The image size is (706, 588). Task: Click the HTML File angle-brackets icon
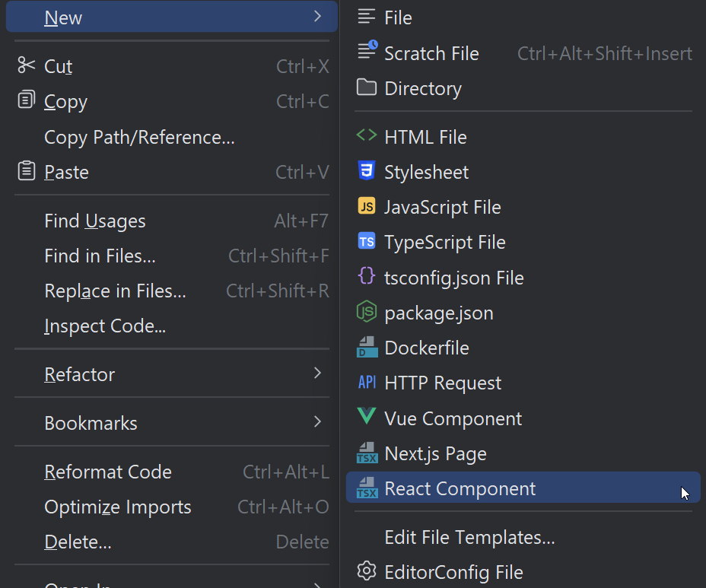point(367,136)
